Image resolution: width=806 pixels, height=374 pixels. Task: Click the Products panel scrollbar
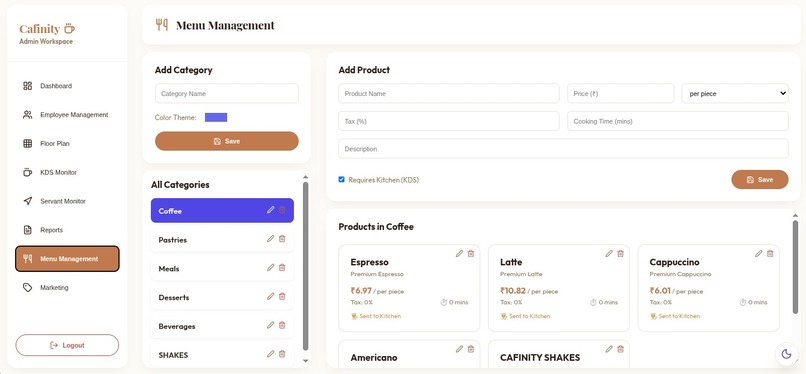[x=795, y=267]
